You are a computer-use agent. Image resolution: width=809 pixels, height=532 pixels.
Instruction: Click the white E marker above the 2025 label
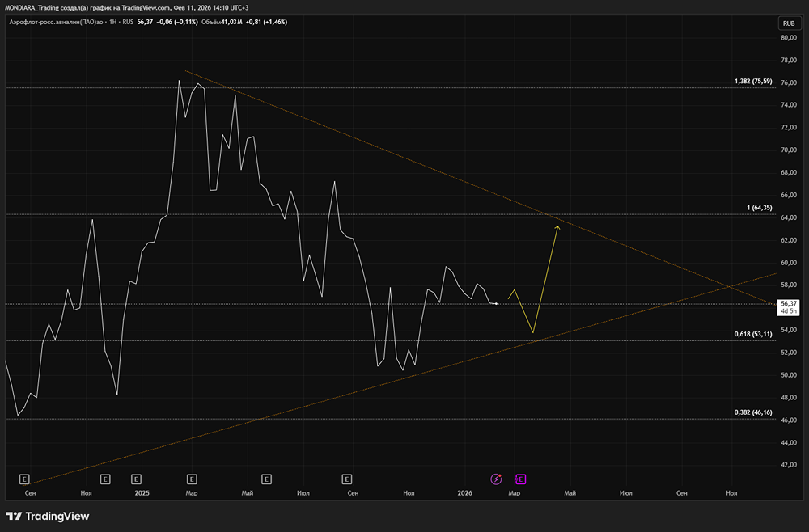[136, 479]
